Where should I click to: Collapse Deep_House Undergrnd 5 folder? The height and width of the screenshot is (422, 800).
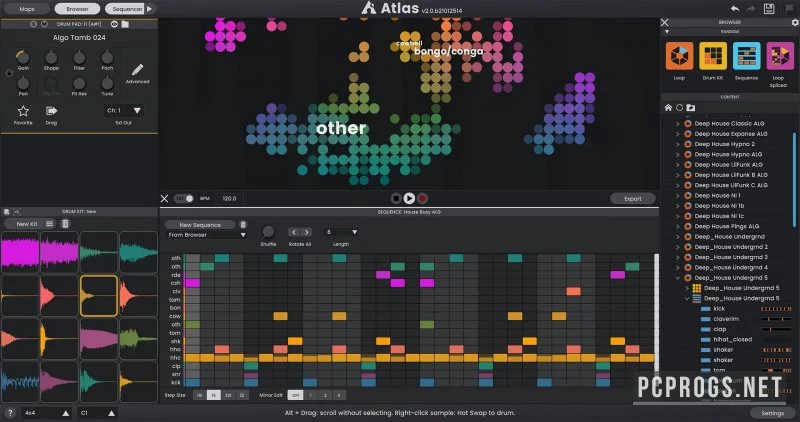click(678, 278)
